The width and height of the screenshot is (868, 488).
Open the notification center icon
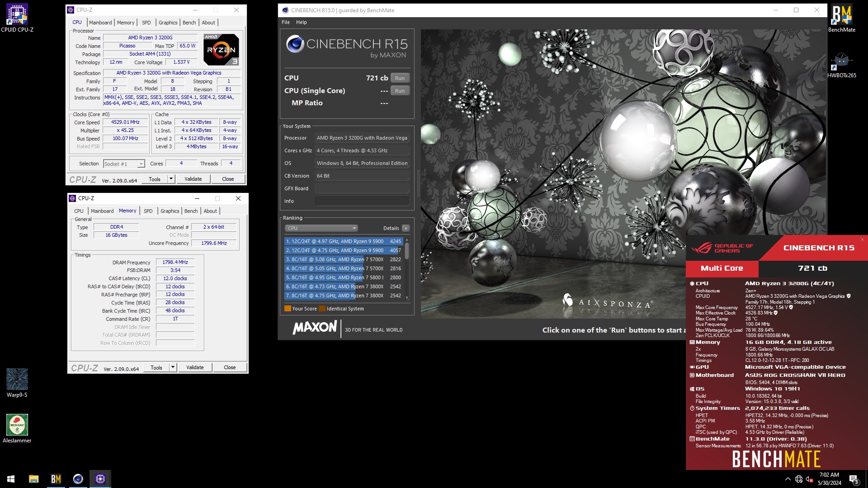coord(854,479)
